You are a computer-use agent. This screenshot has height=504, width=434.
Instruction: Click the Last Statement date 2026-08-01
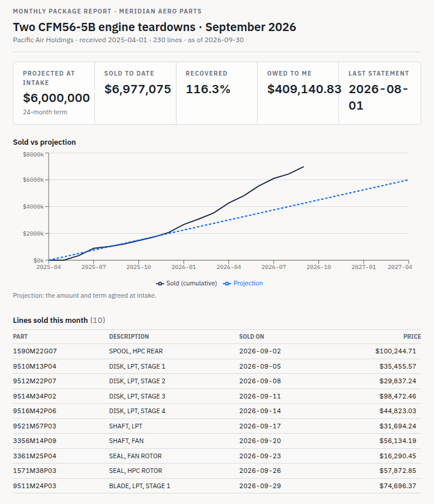click(378, 97)
